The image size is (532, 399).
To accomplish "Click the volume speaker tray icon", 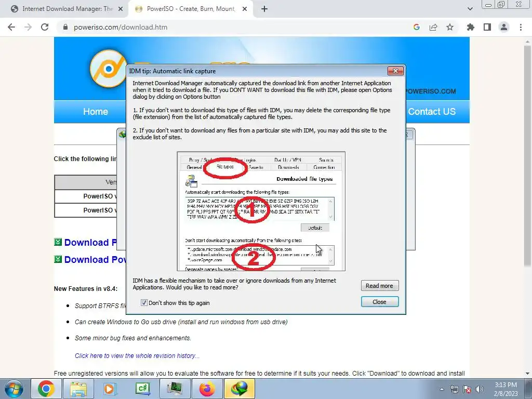I will coord(480,389).
